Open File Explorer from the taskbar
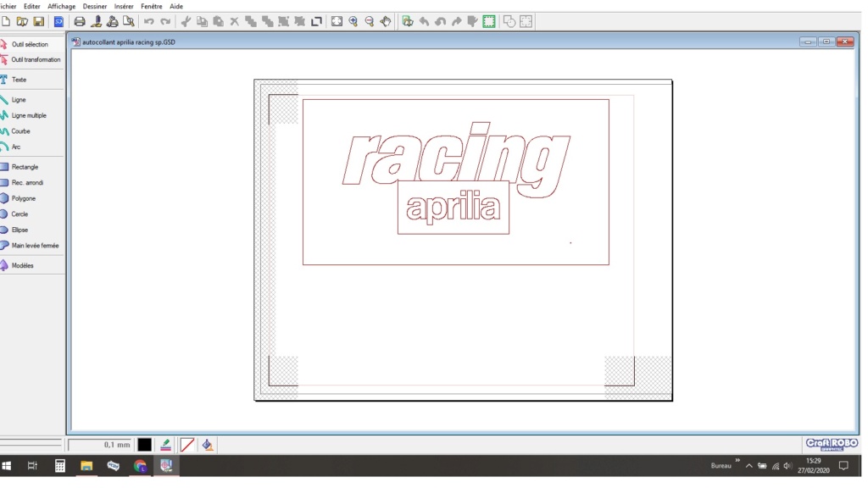The width and height of the screenshot is (868, 488). coord(86,466)
